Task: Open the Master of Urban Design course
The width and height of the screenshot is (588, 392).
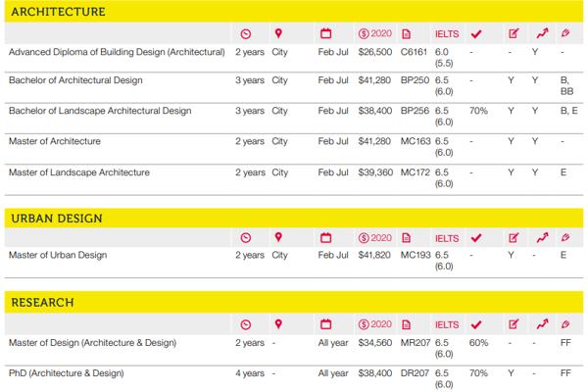Action: 58,255
